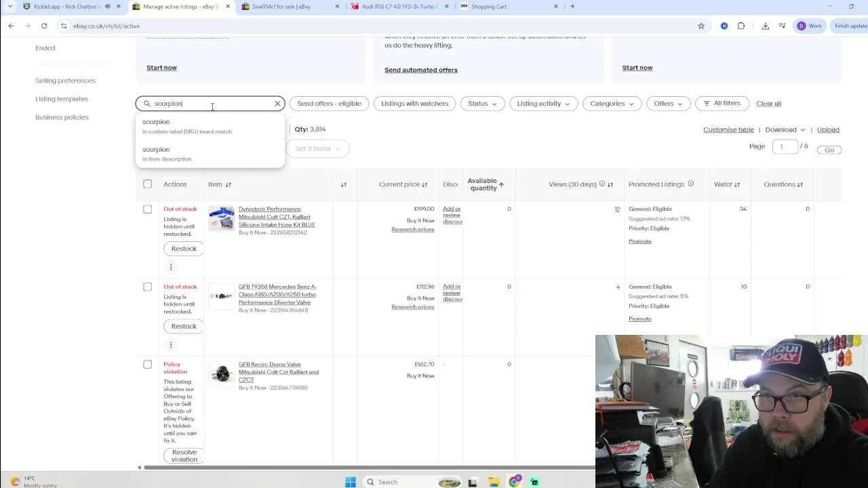The height and width of the screenshot is (488, 868).
Task: Expand the Listing activity filter dropdown
Action: coord(544,104)
